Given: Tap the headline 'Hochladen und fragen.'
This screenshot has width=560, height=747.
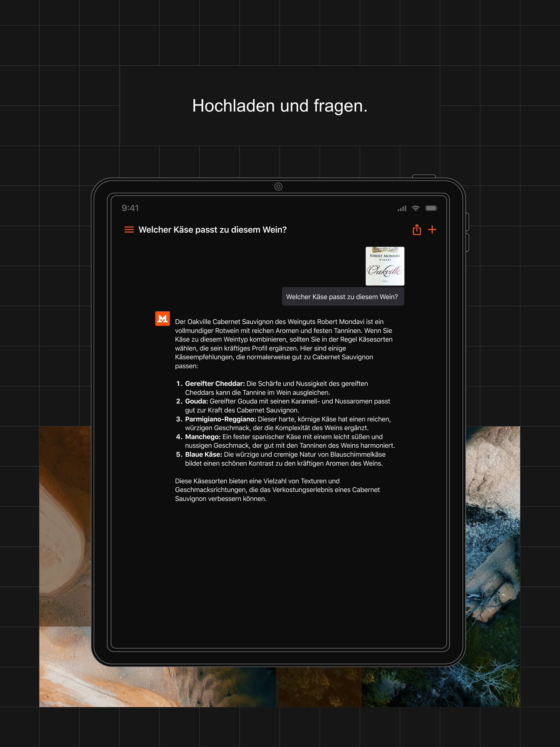Looking at the screenshot, I should pos(279,106).
